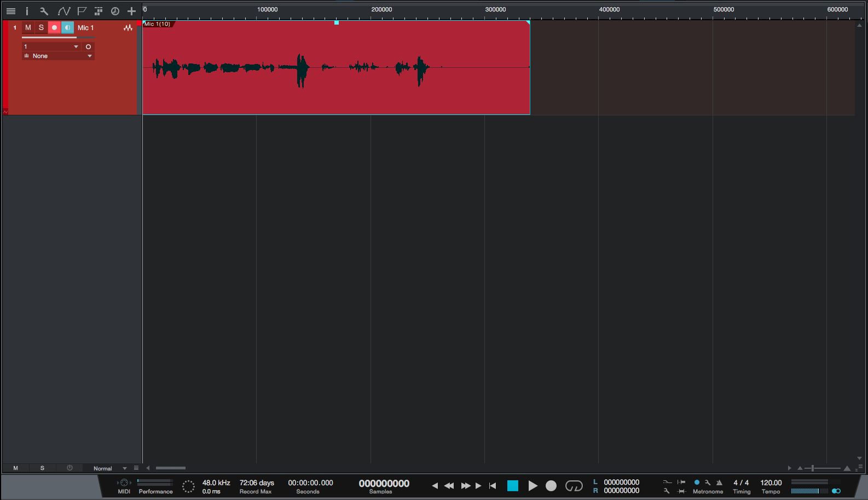The height and width of the screenshot is (500, 868).
Task: Click the right locator position value
Action: click(x=622, y=491)
